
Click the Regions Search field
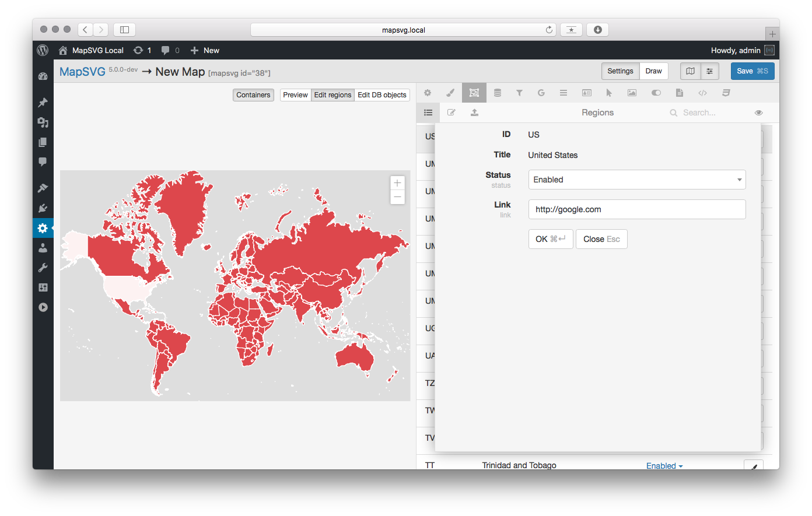coord(706,113)
